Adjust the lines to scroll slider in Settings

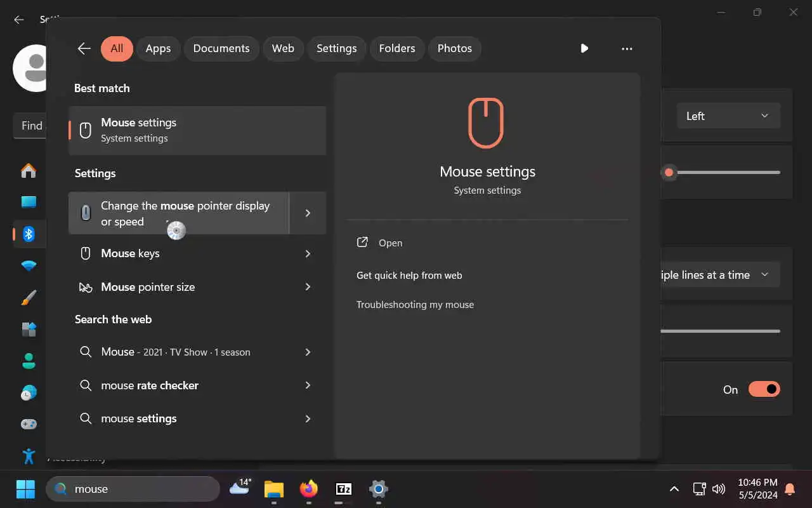click(720, 331)
